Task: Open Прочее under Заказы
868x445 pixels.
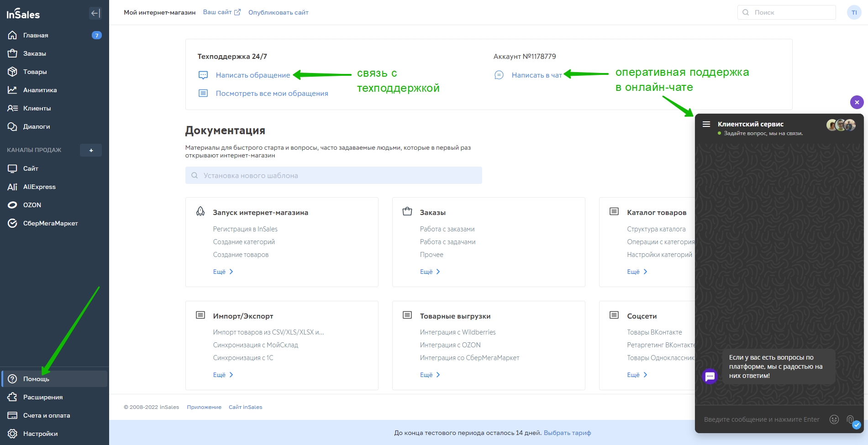Action: (x=431, y=255)
